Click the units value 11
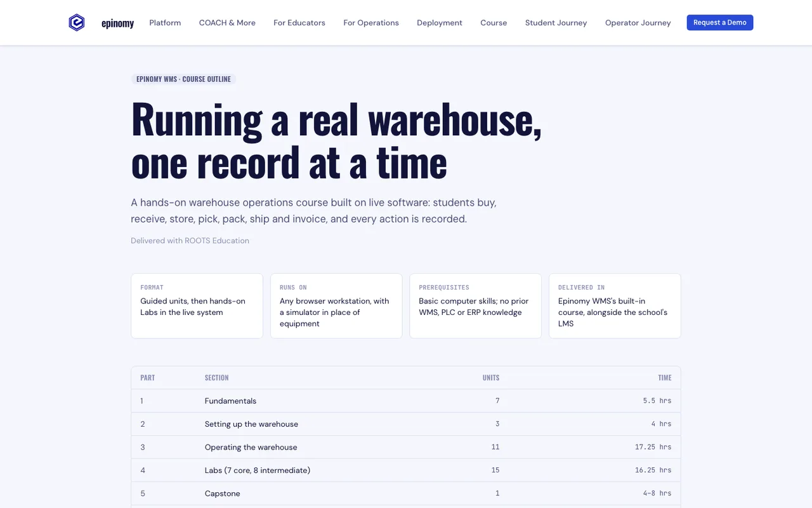812x508 pixels. (x=495, y=447)
